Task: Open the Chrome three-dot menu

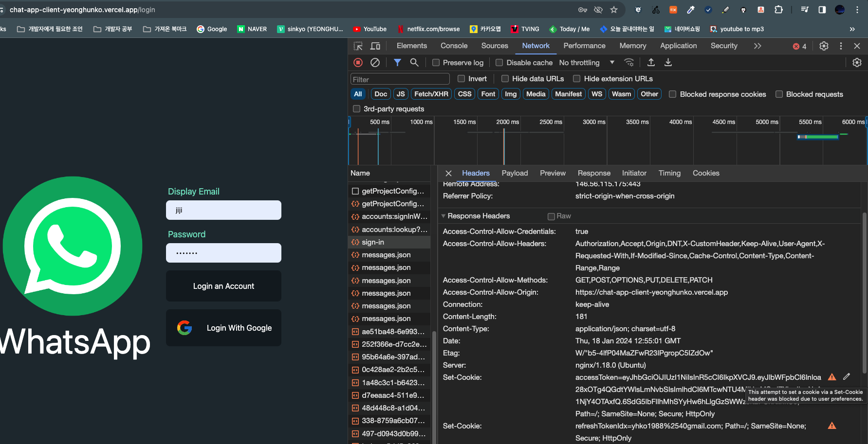Action: point(857,10)
